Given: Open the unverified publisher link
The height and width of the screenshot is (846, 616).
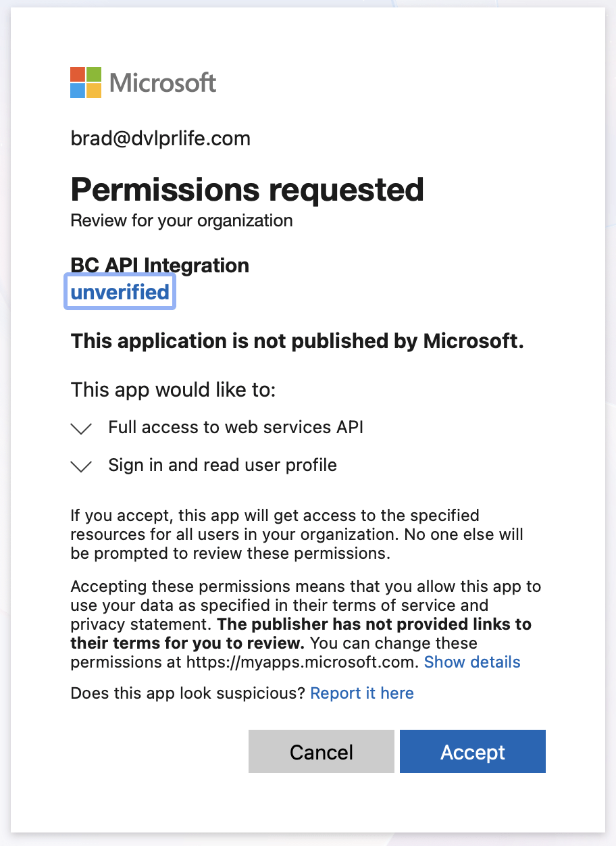Looking at the screenshot, I should [120, 292].
